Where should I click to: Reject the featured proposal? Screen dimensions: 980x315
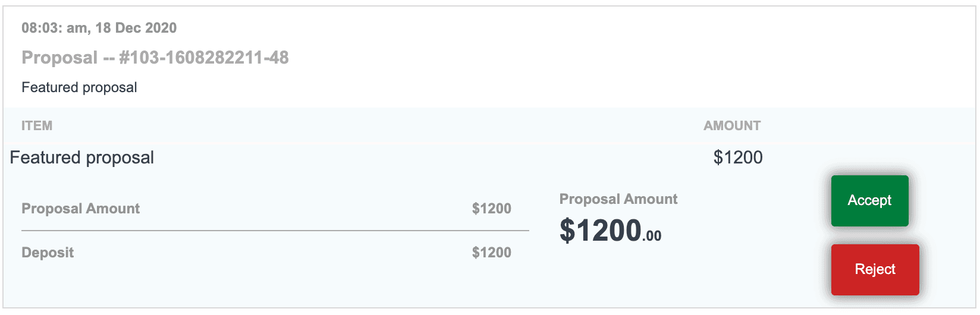coord(875,270)
